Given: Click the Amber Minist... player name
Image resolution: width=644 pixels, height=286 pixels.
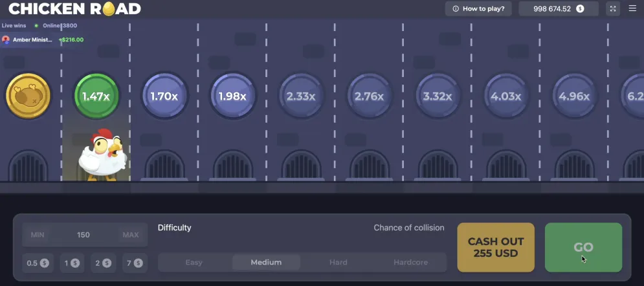Looking at the screenshot, I should (x=33, y=40).
